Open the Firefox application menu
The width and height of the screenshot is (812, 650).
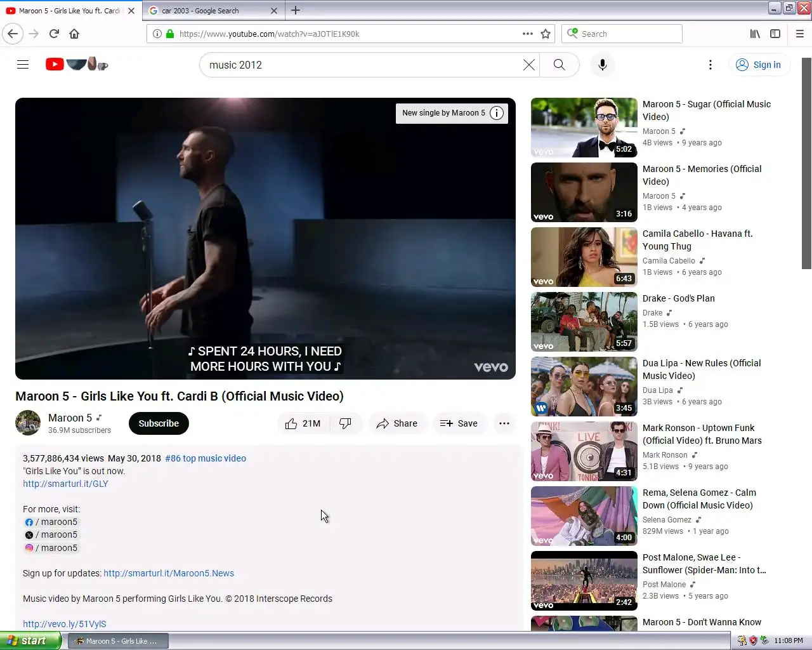coord(800,34)
